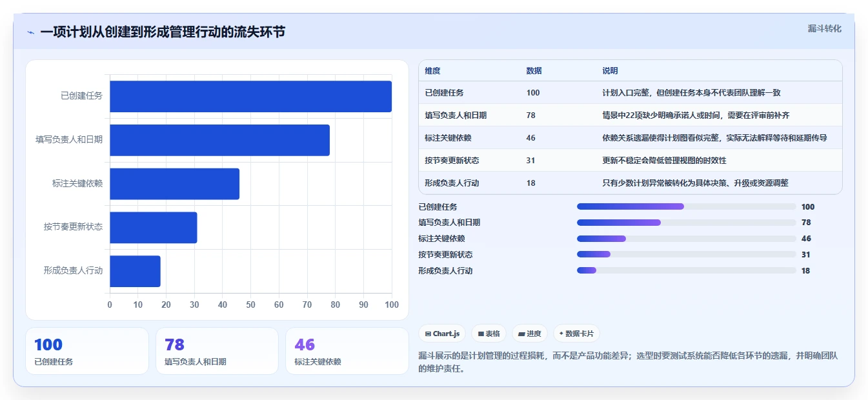Image resolution: width=868 pixels, height=400 pixels.
Task: Click table value 78 in 数据 column
Action: pyautogui.click(x=530, y=115)
